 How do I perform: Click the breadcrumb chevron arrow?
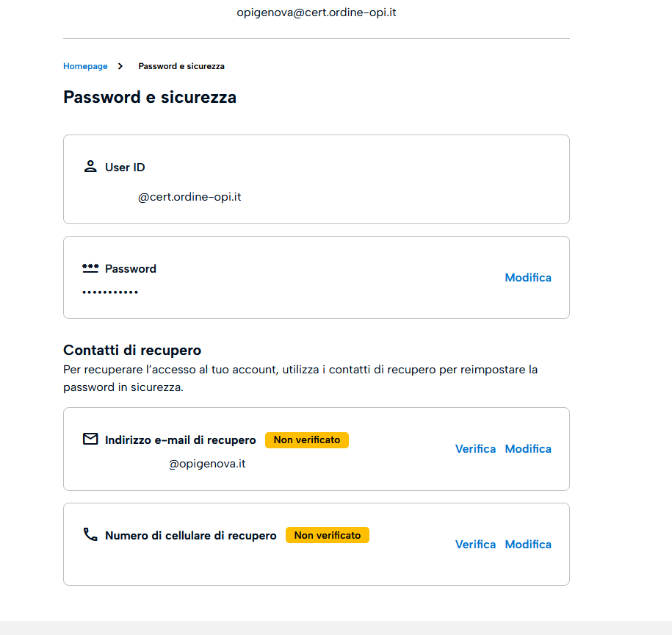120,66
